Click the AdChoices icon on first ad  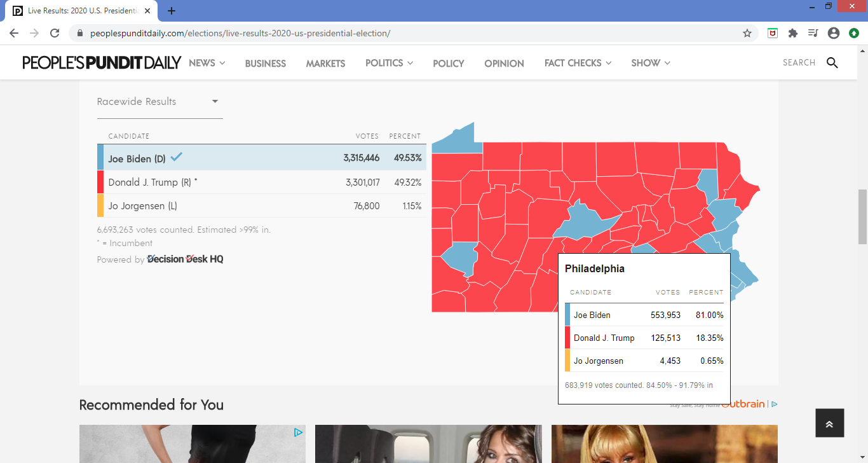coord(298,432)
